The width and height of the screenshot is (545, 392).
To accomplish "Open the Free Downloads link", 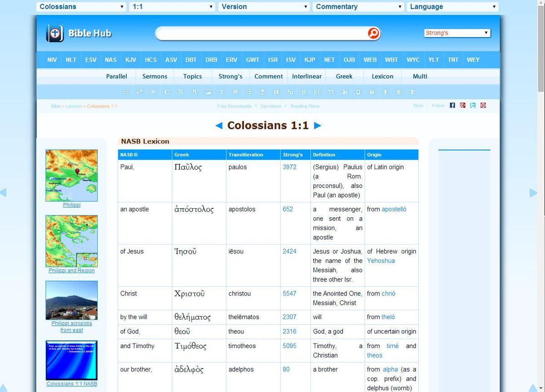I will [x=234, y=106].
